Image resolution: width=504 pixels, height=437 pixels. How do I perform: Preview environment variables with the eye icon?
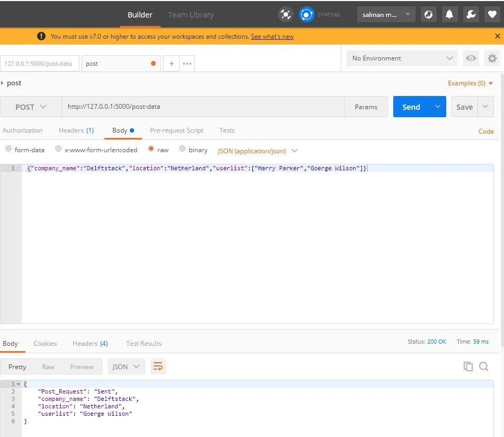point(471,58)
